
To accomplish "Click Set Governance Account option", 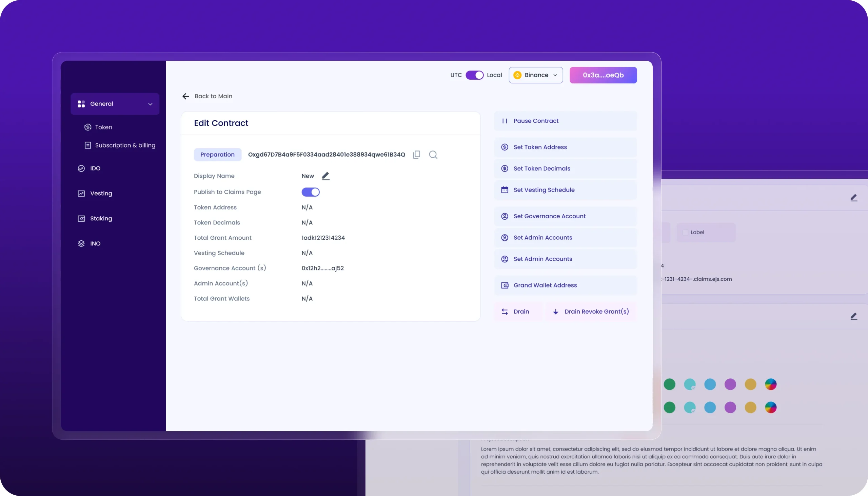I will pyautogui.click(x=549, y=216).
